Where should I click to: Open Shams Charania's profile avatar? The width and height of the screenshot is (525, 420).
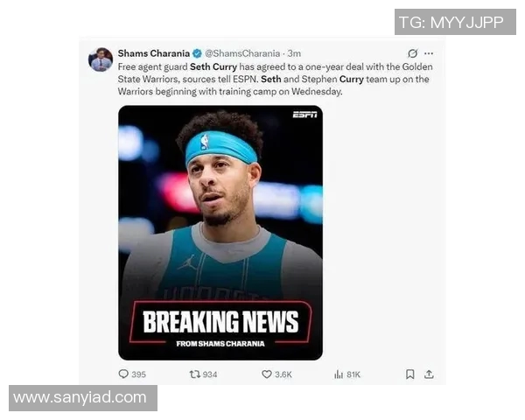100,59
